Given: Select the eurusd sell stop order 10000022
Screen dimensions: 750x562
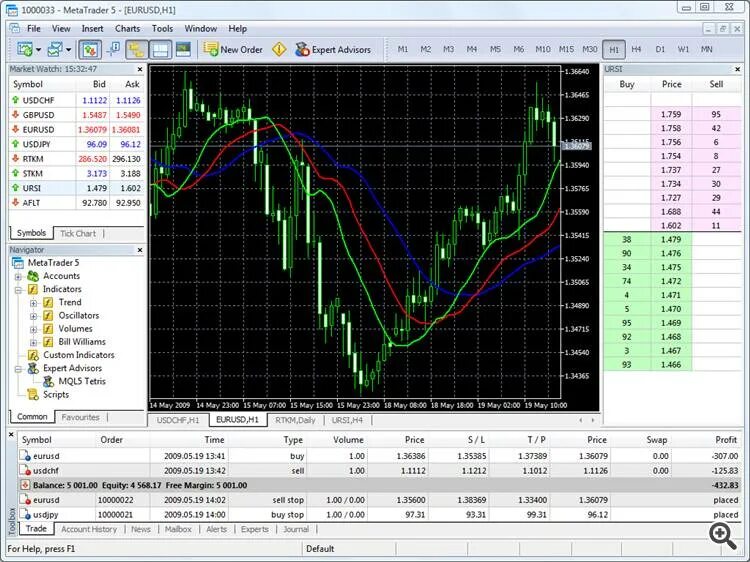Looking at the screenshot, I should 380,500.
